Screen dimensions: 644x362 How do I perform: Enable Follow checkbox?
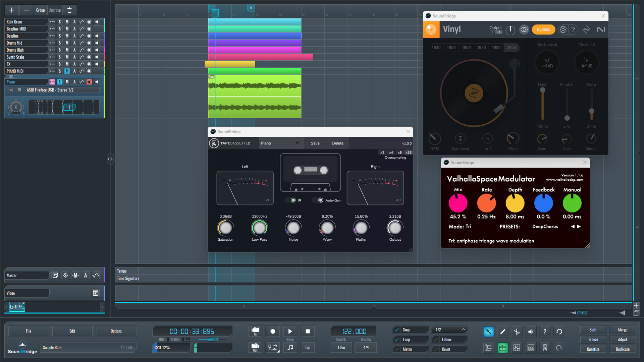[x=436, y=340]
